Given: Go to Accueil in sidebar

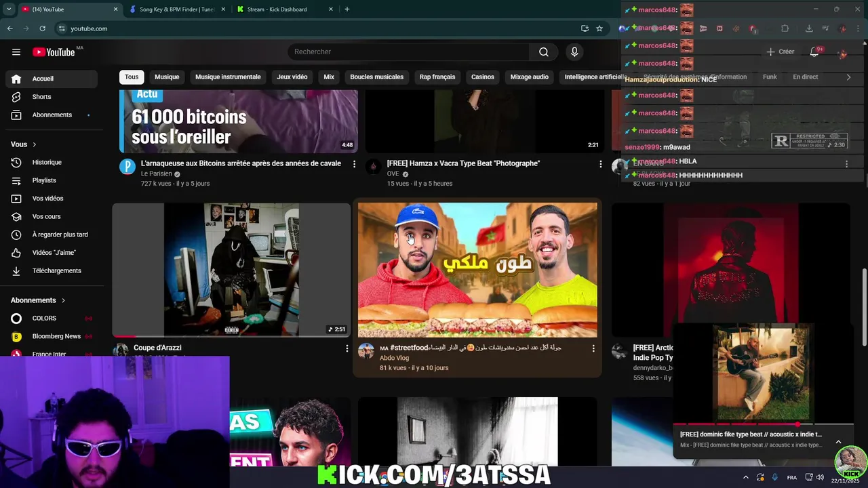Looking at the screenshot, I should point(53,79).
